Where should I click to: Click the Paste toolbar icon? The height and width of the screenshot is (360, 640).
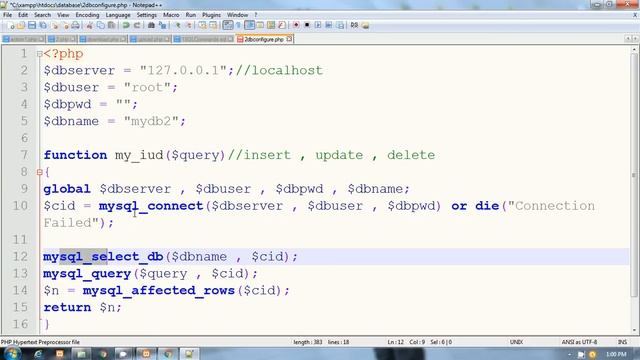111,25
